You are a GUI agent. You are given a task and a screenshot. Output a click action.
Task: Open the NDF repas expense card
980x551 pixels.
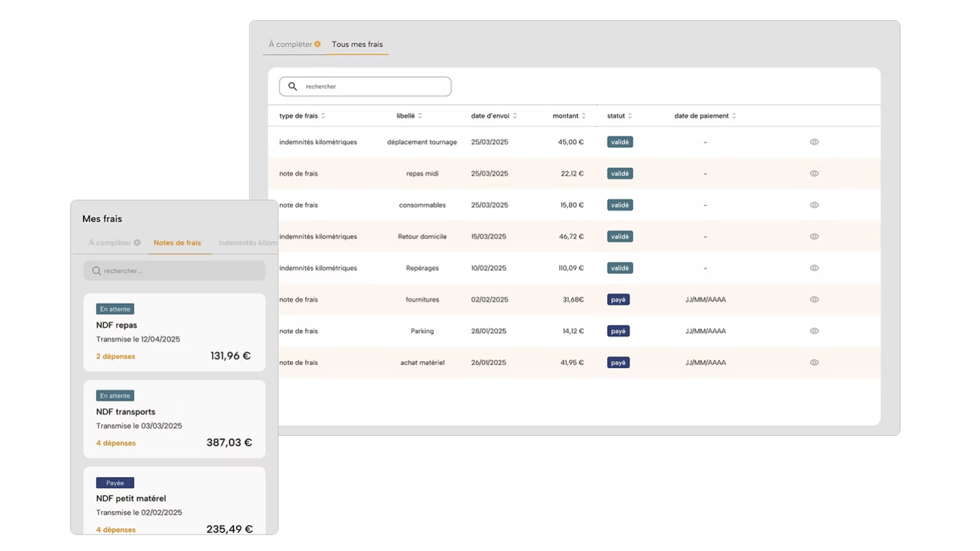(174, 332)
